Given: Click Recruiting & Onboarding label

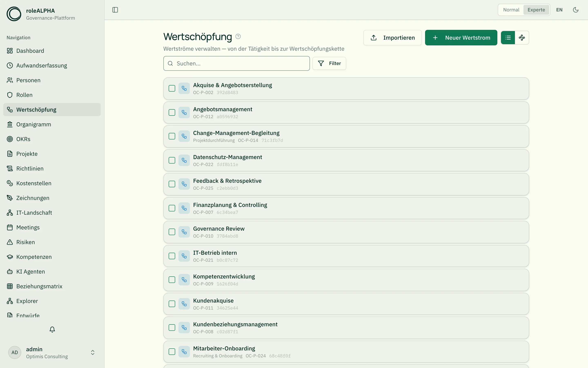Looking at the screenshot, I should (x=218, y=356).
